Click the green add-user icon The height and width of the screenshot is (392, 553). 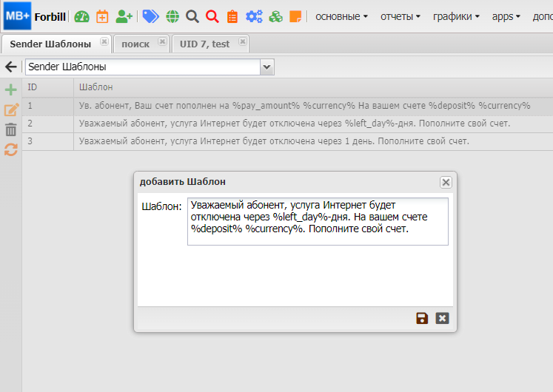[124, 16]
